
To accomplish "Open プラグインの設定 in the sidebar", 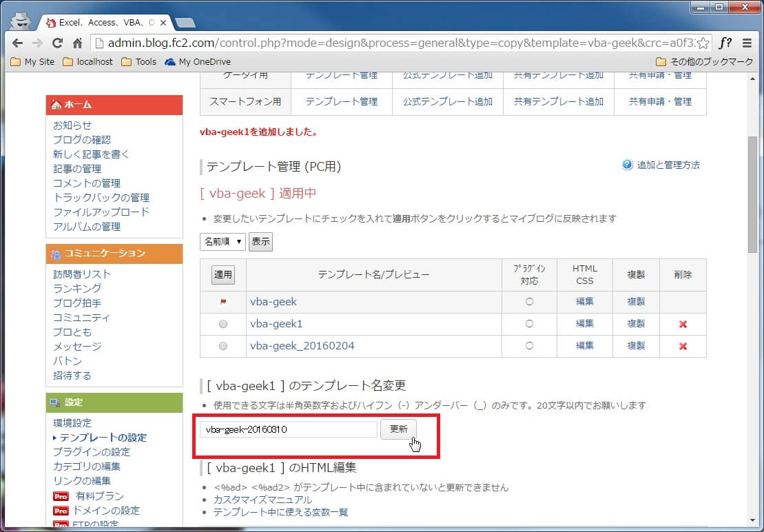I will [x=92, y=452].
